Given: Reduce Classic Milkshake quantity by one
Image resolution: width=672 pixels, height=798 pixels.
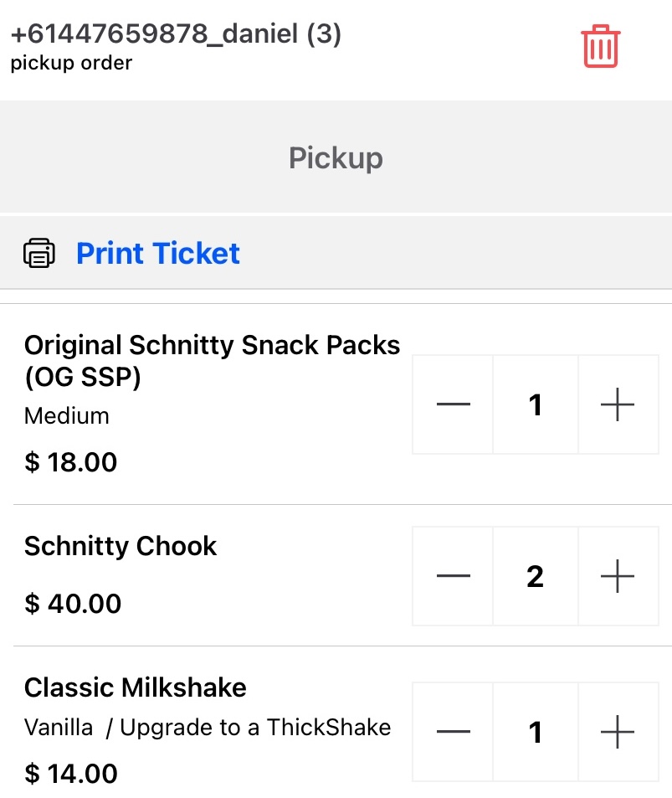Looking at the screenshot, I should point(453,733).
